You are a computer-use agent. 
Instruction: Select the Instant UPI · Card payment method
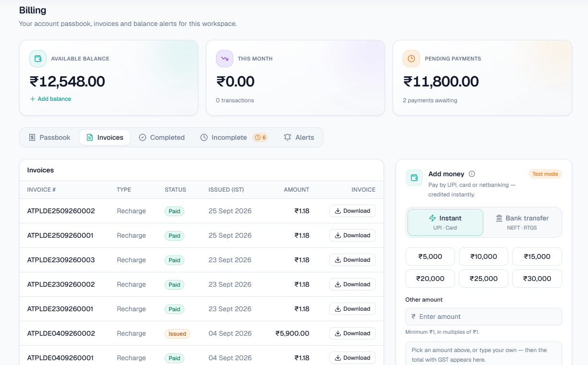point(445,222)
